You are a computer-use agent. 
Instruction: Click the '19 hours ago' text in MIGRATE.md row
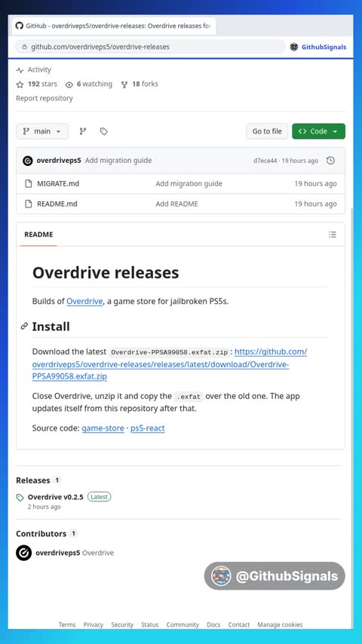tap(315, 183)
